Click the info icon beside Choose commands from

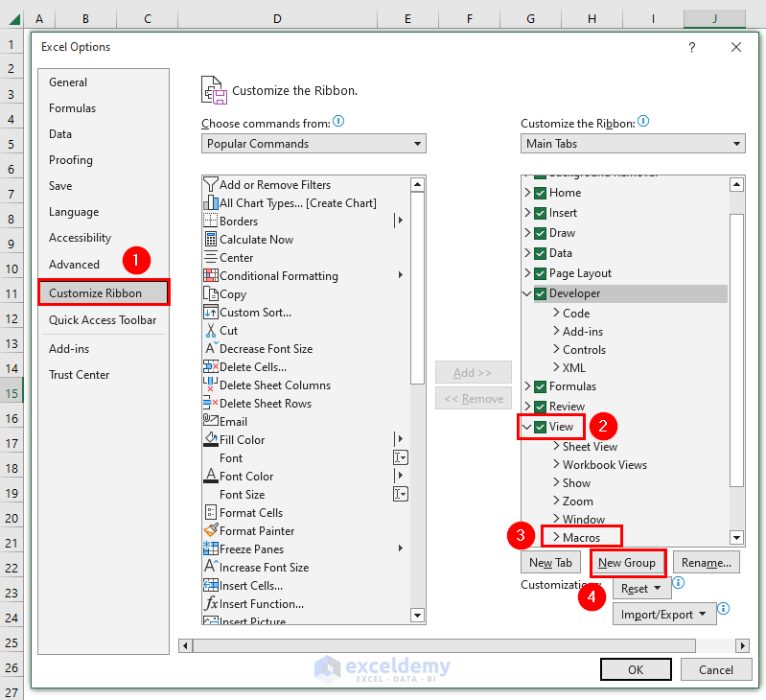[338, 121]
